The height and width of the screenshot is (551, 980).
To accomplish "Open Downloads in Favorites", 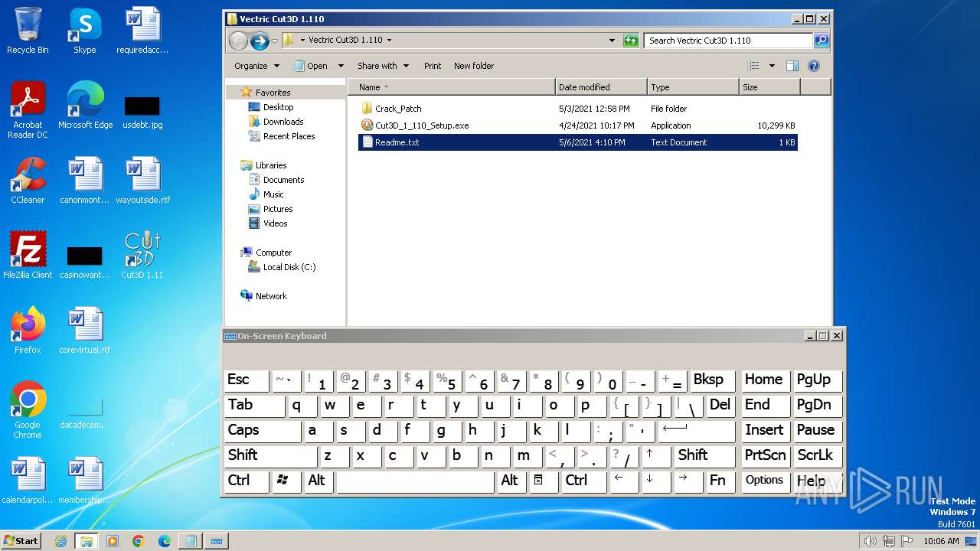I will [283, 122].
